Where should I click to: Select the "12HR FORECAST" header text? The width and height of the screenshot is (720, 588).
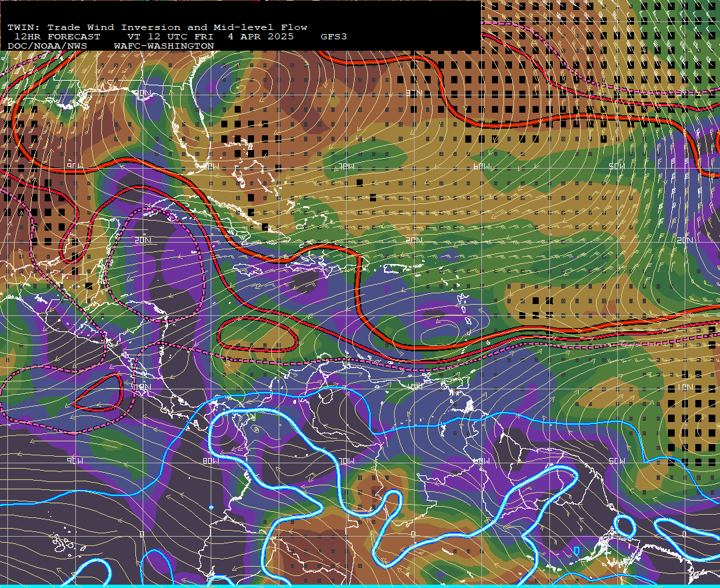pos(57,37)
